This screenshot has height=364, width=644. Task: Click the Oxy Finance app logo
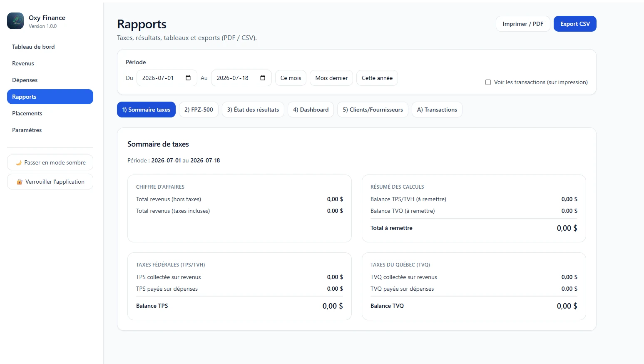(x=15, y=21)
